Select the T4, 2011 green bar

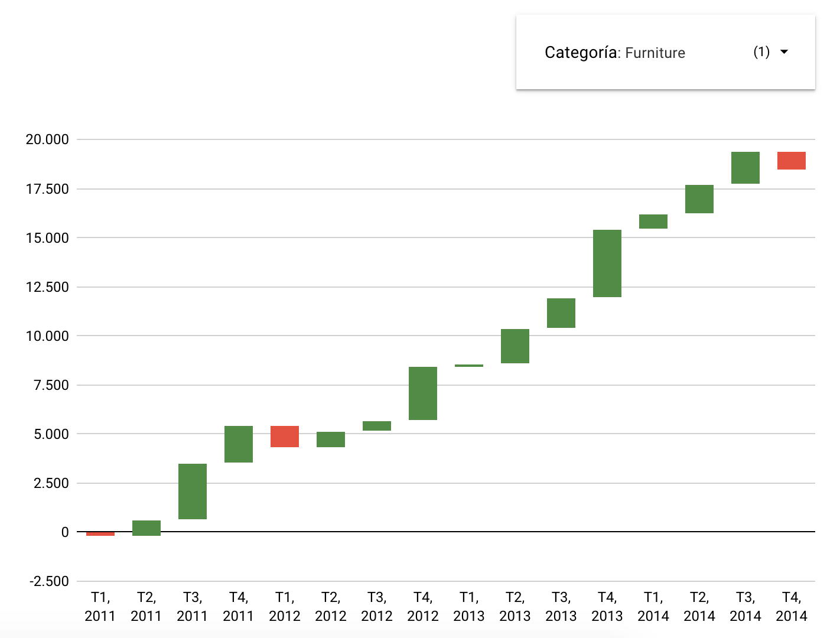(239, 444)
